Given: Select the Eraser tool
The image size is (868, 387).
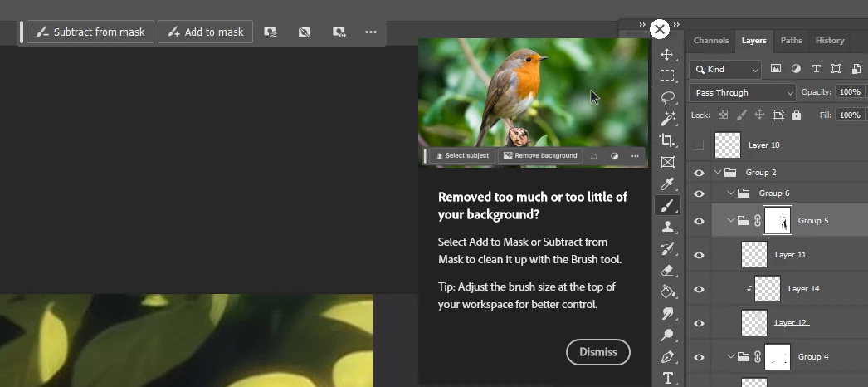Looking at the screenshot, I should point(668,270).
